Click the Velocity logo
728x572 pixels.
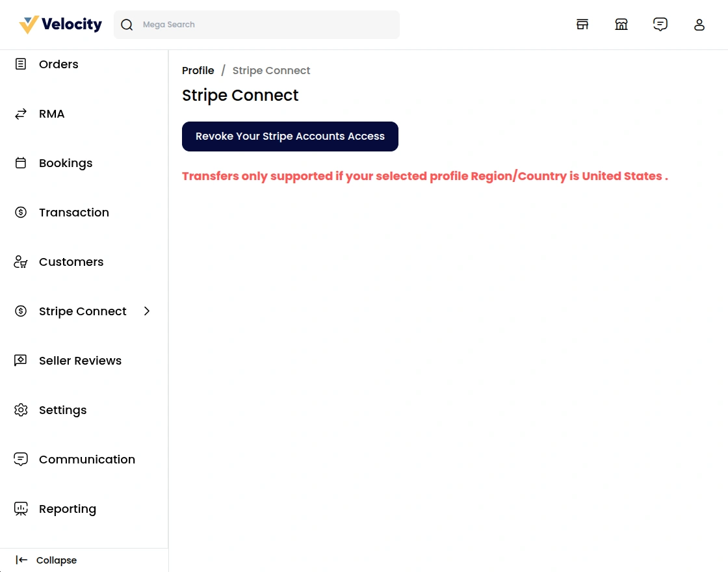60,25
